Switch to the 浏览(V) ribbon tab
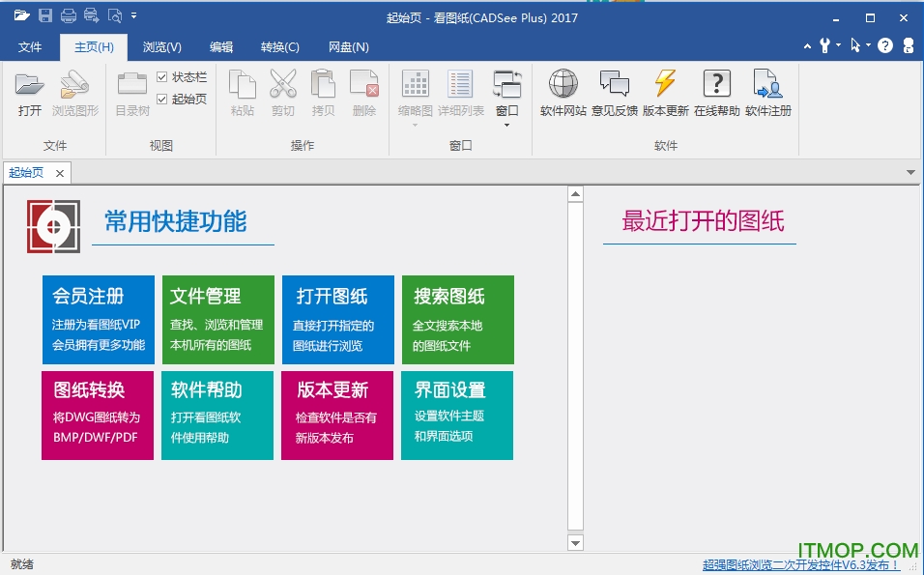The height and width of the screenshot is (575, 924). 162,47
